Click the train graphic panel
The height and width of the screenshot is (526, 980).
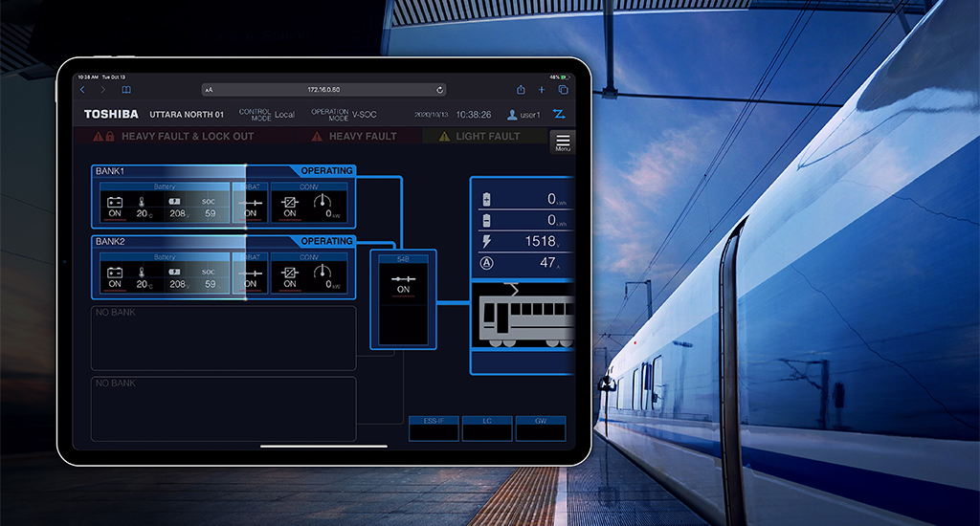523,317
